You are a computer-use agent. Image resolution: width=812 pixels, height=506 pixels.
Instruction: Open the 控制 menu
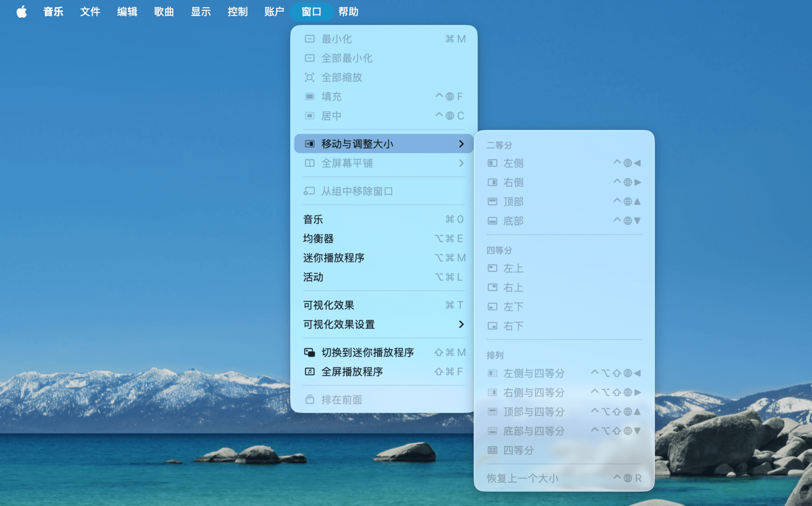click(237, 12)
